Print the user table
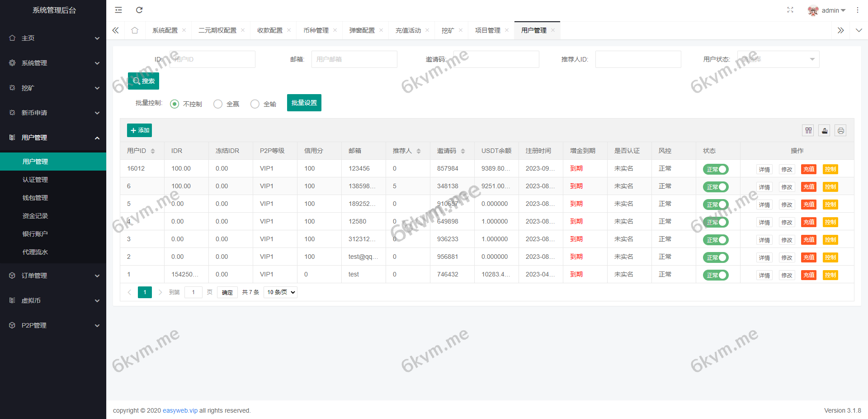The image size is (868, 419). pos(840,130)
